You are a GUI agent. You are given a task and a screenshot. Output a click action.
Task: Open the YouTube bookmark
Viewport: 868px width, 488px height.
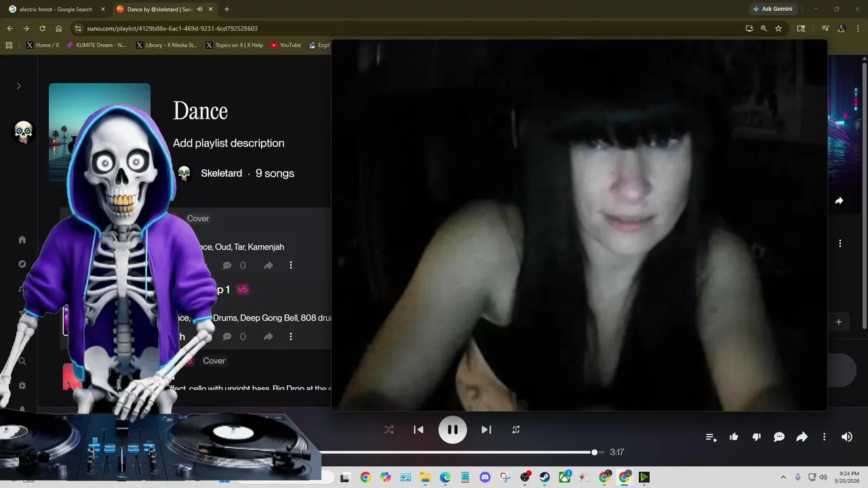285,45
